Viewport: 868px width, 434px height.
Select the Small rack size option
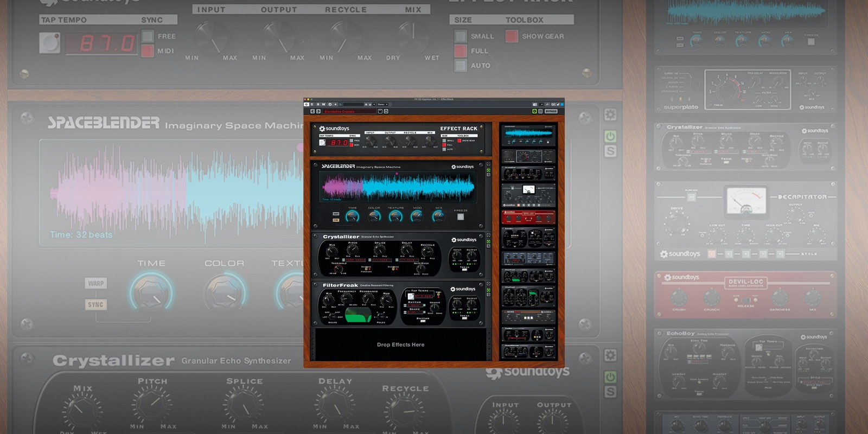point(444,141)
